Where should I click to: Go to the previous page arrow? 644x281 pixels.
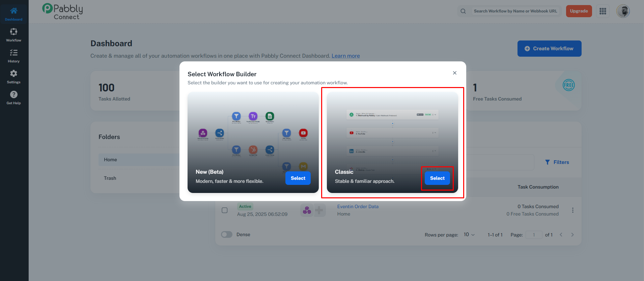click(x=561, y=235)
